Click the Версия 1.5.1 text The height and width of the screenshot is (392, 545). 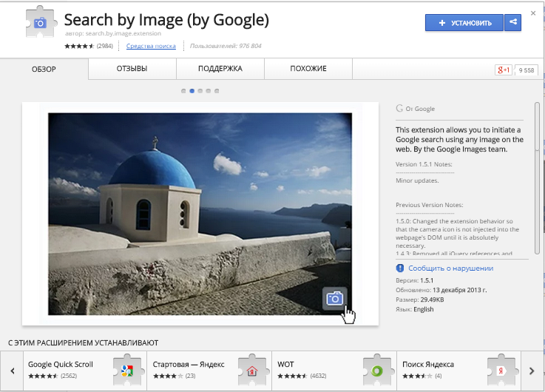(414, 280)
